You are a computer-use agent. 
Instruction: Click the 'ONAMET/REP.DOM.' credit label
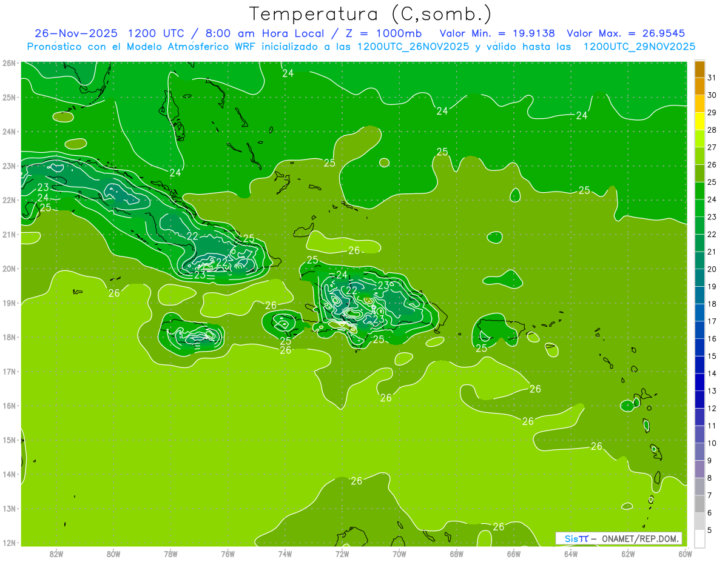[x=641, y=538]
